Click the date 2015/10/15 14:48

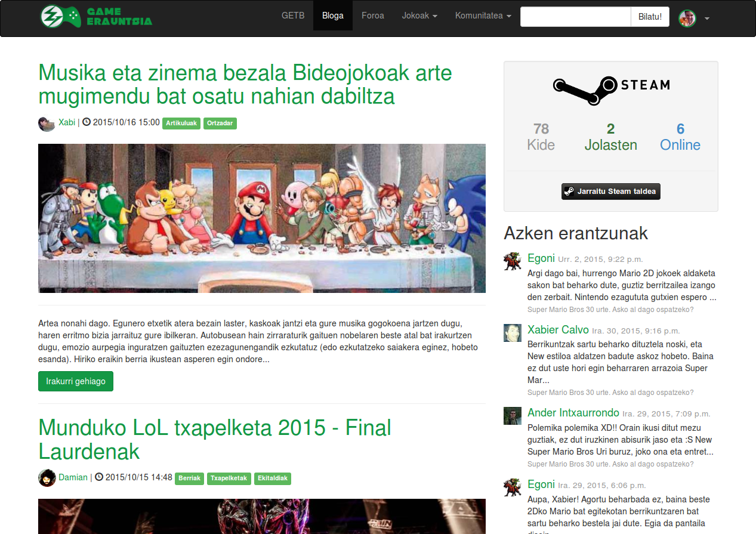click(x=139, y=477)
